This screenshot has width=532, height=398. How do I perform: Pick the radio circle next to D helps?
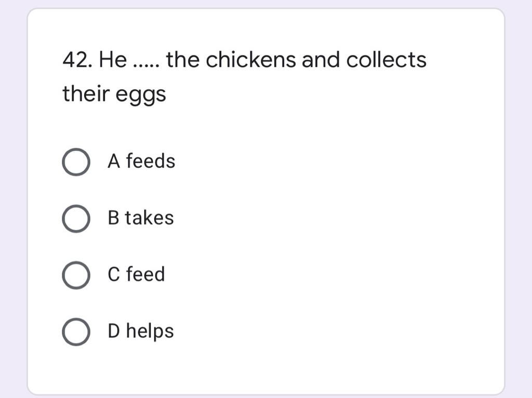coord(76,332)
